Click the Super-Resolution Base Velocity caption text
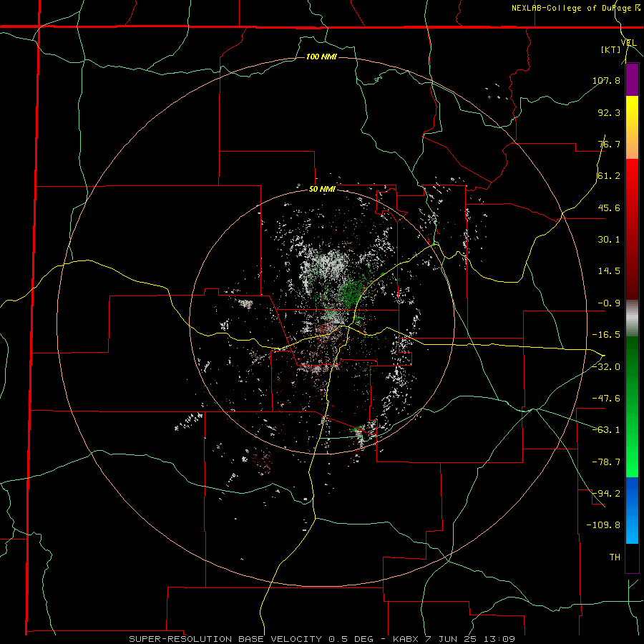The height and width of the screenshot is (644, 644). [321, 639]
